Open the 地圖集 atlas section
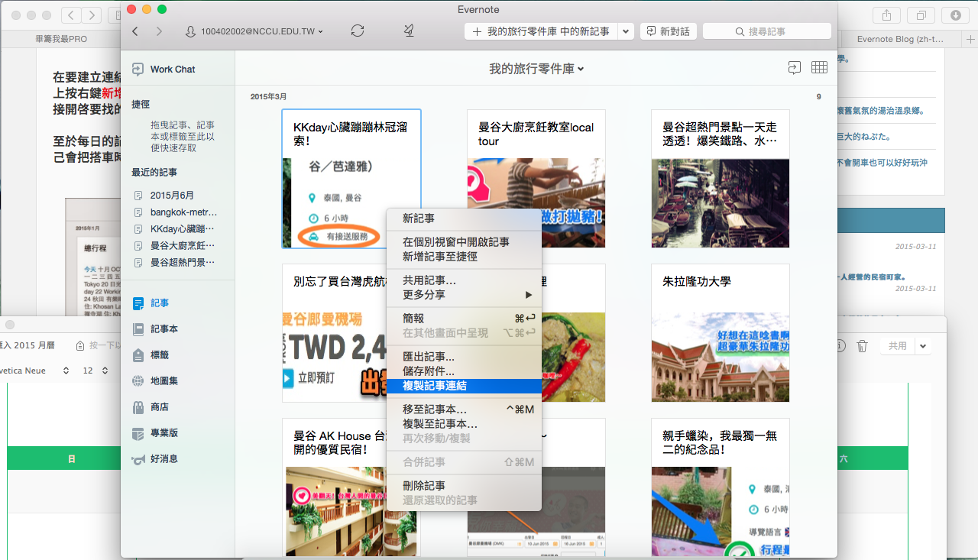Screen dimensions: 978x560 point(155,381)
